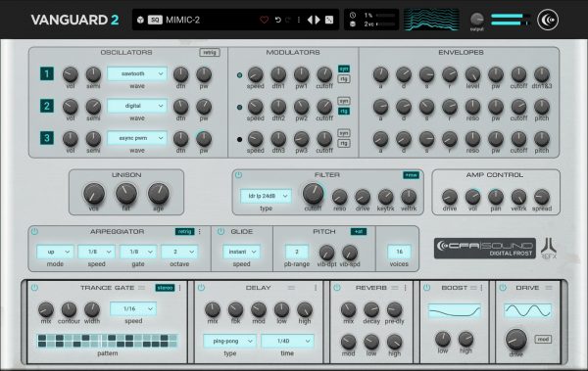
Task: Load the previous preset with left arrow
Action: [310, 20]
